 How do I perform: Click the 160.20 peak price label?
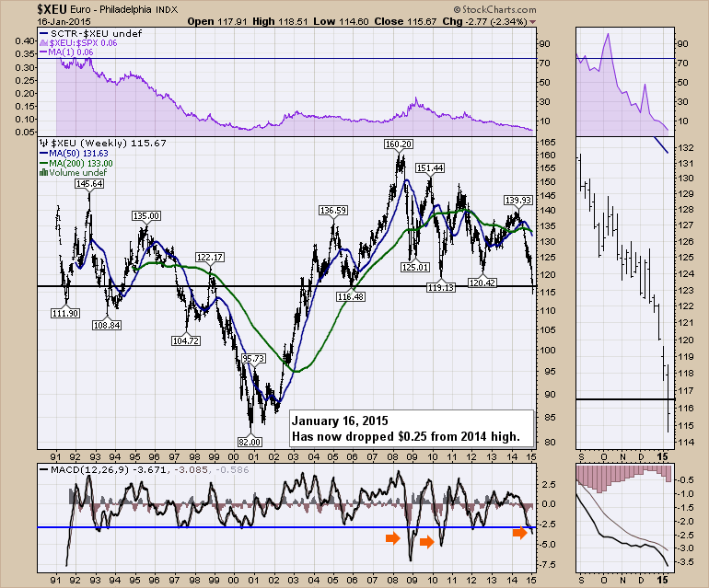399,144
